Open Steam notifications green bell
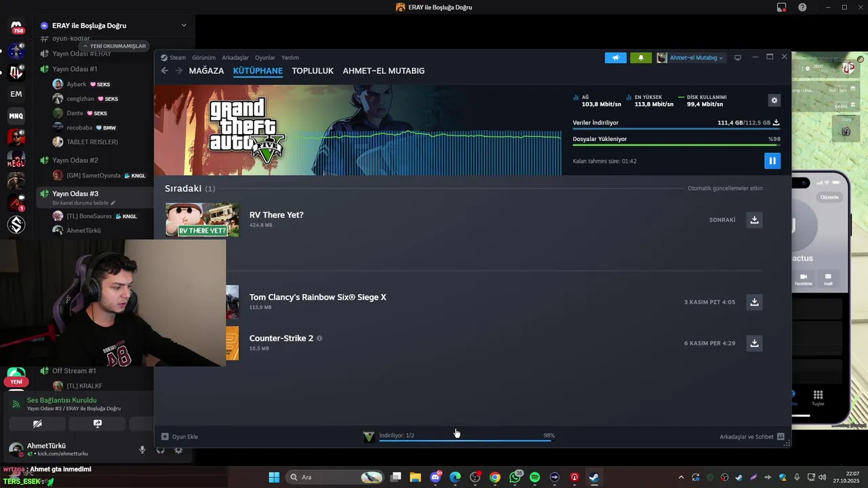 [x=641, y=58]
